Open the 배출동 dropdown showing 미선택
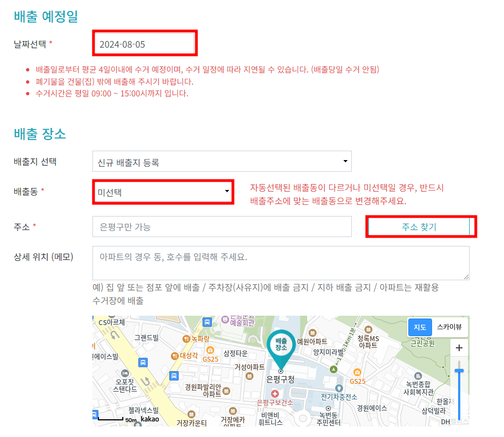 (163, 192)
